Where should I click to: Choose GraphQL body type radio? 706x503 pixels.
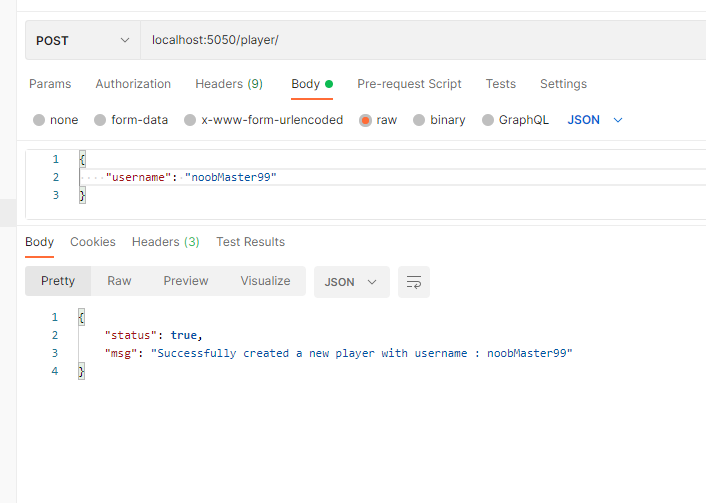[488, 120]
